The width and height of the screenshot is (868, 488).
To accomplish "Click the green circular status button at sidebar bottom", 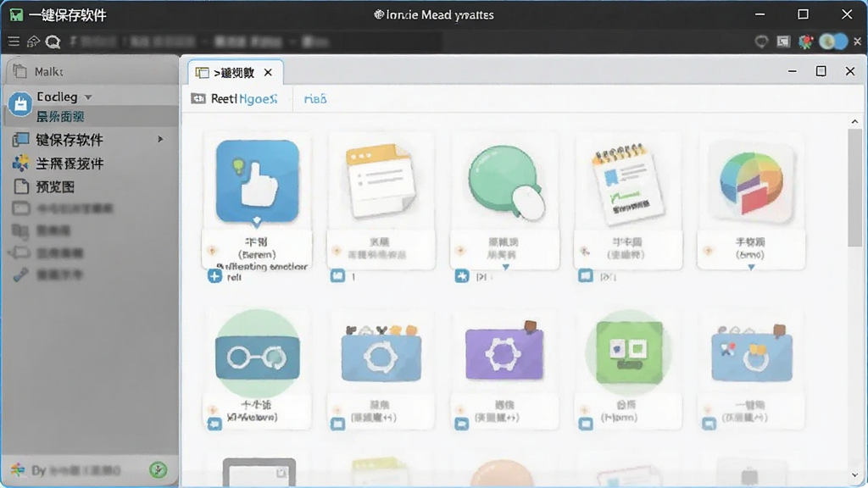I will click(x=159, y=470).
